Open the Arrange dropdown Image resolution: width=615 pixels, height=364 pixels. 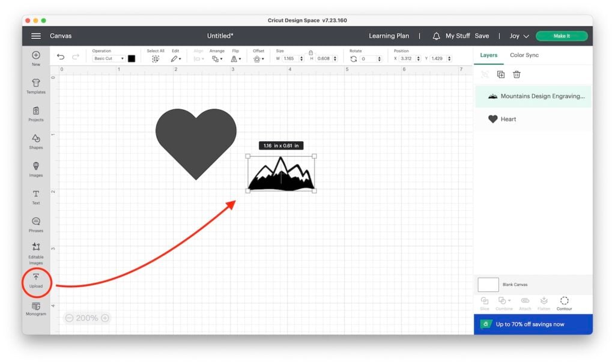(x=217, y=59)
